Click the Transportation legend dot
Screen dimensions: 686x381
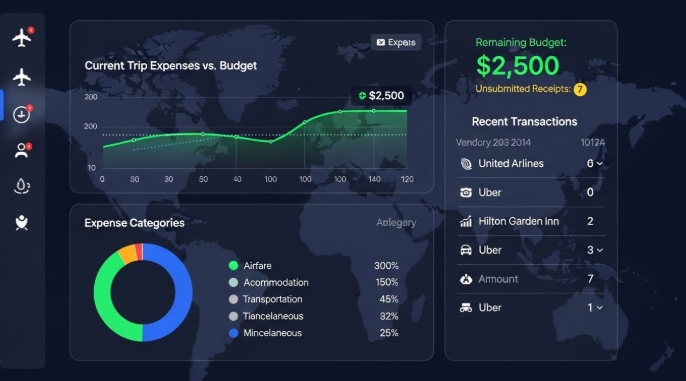coord(233,299)
